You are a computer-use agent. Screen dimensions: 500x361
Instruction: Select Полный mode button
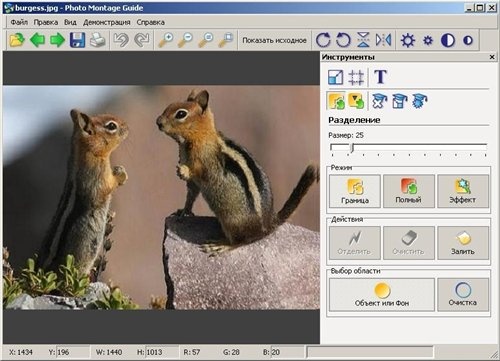[409, 191]
